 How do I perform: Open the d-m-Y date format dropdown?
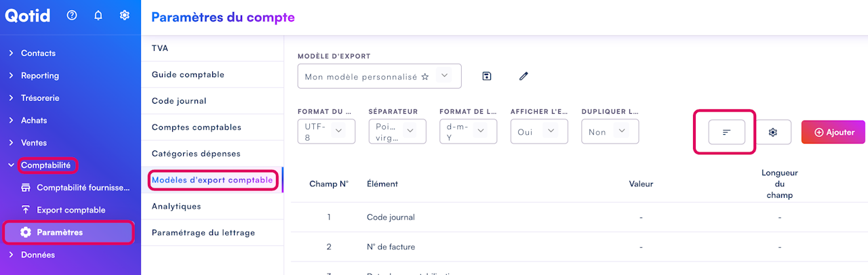tap(468, 131)
